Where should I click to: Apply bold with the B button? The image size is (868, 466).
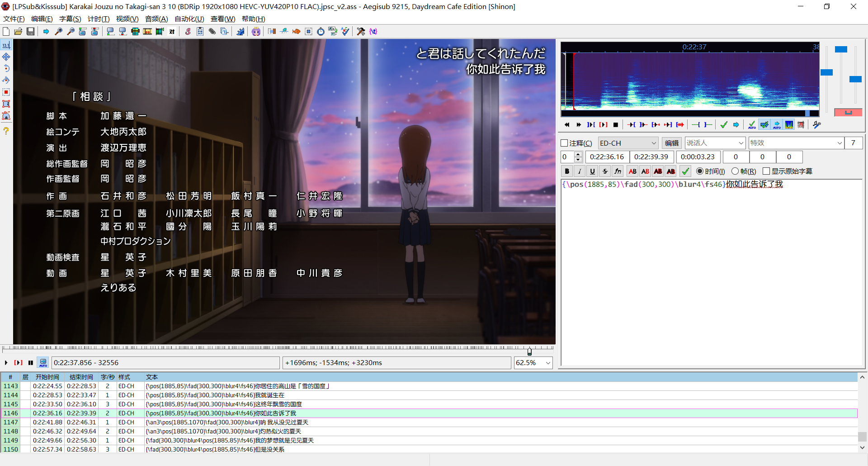coord(567,171)
